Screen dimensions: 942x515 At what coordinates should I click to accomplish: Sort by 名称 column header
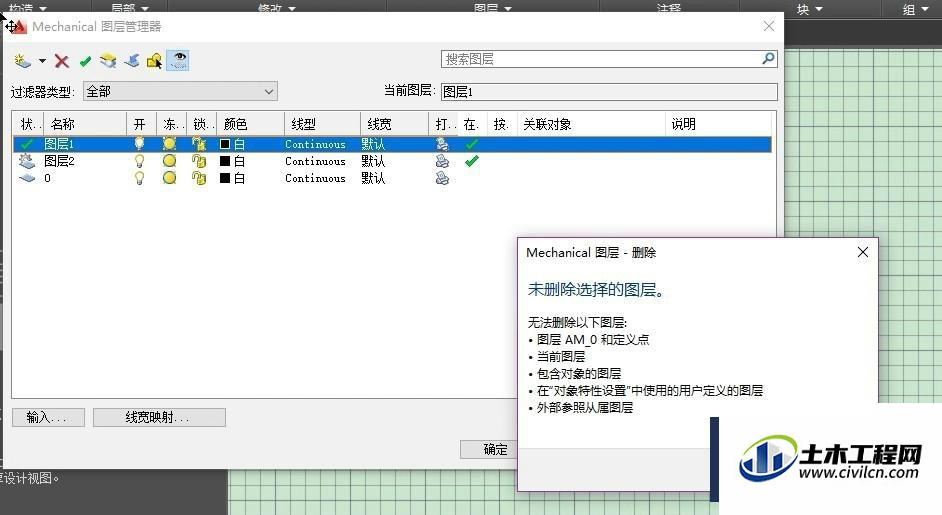(85, 124)
